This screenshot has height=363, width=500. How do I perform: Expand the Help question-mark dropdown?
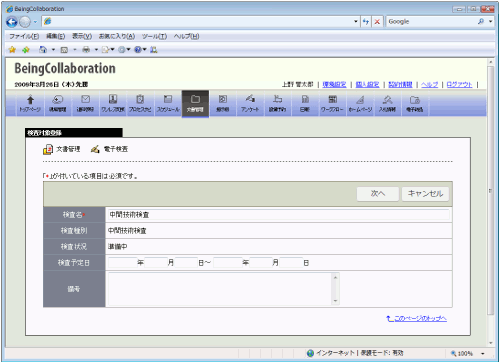pos(144,50)
